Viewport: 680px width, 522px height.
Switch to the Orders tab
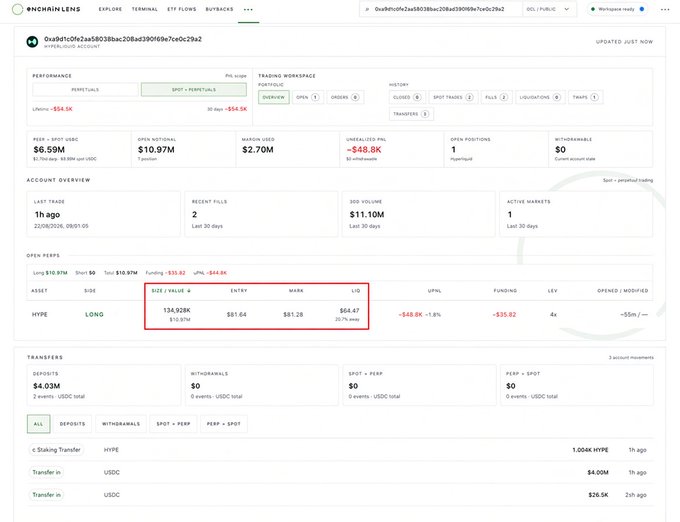pos(345,97)
